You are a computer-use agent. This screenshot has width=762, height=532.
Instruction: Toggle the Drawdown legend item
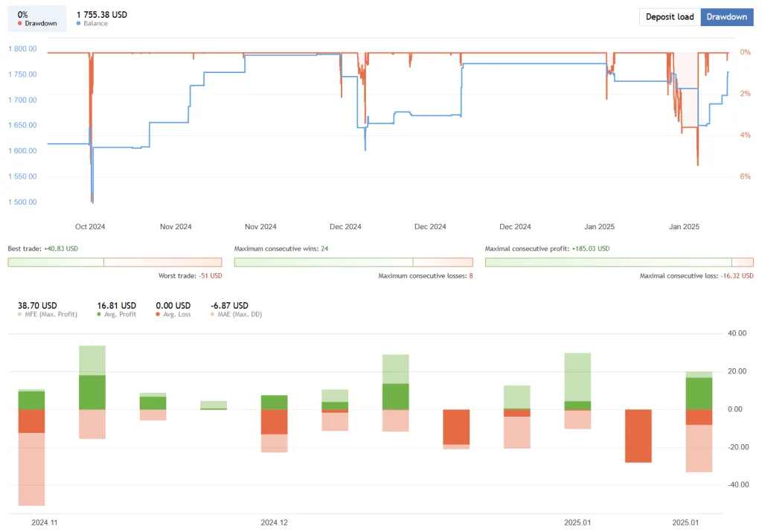click(x=37, y=19)
